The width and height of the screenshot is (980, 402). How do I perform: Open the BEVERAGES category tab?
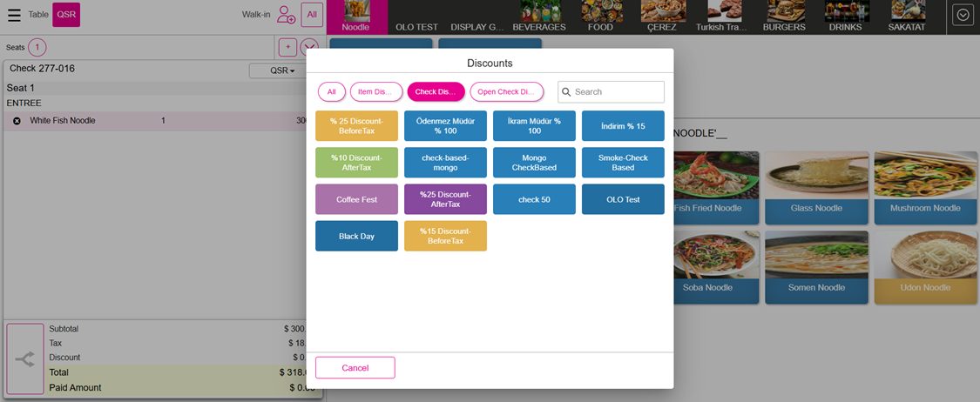pyautogui.click(x=539, y=17)
